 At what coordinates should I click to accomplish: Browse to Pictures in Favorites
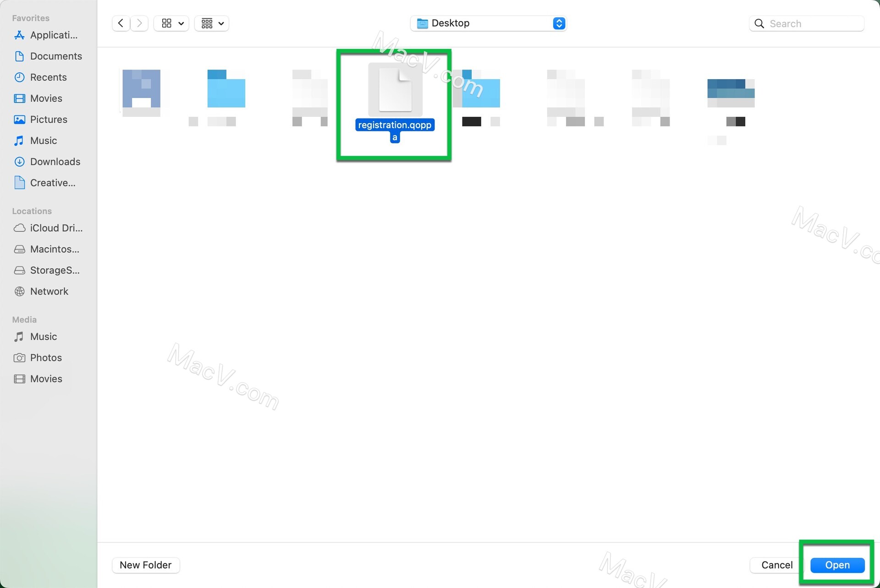tap(48, 120)
